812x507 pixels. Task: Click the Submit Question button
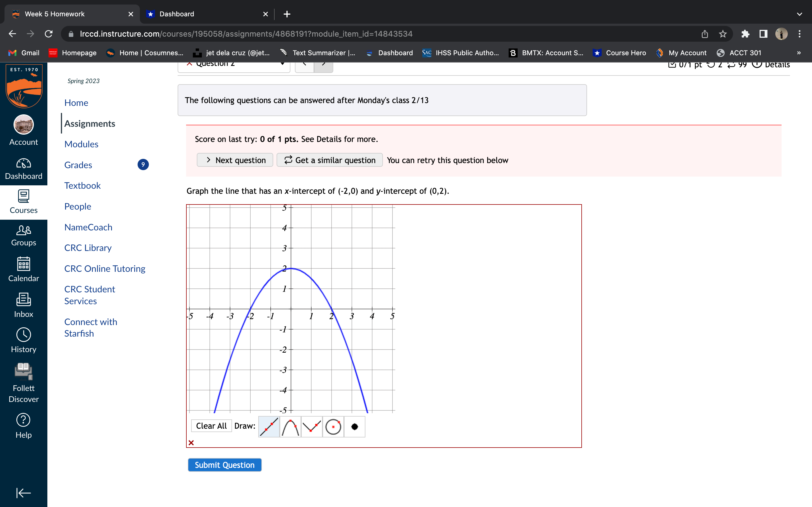tap(224, 465)
